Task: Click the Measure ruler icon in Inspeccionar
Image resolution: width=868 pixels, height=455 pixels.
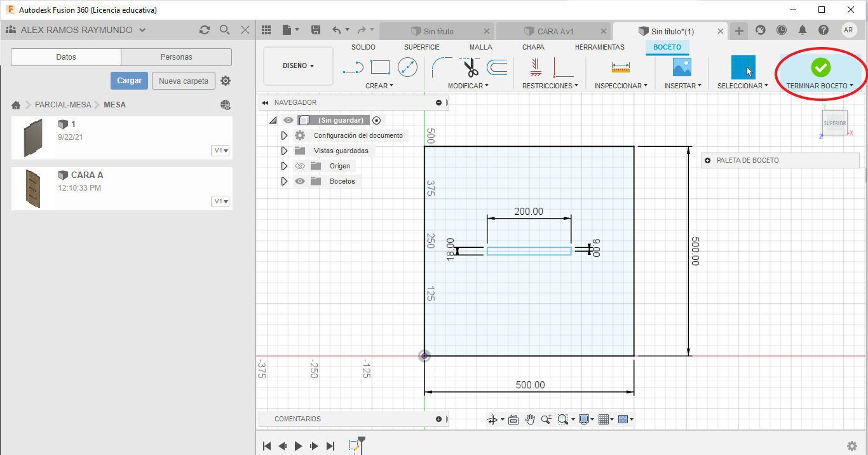Action: [x=620, y=67]
